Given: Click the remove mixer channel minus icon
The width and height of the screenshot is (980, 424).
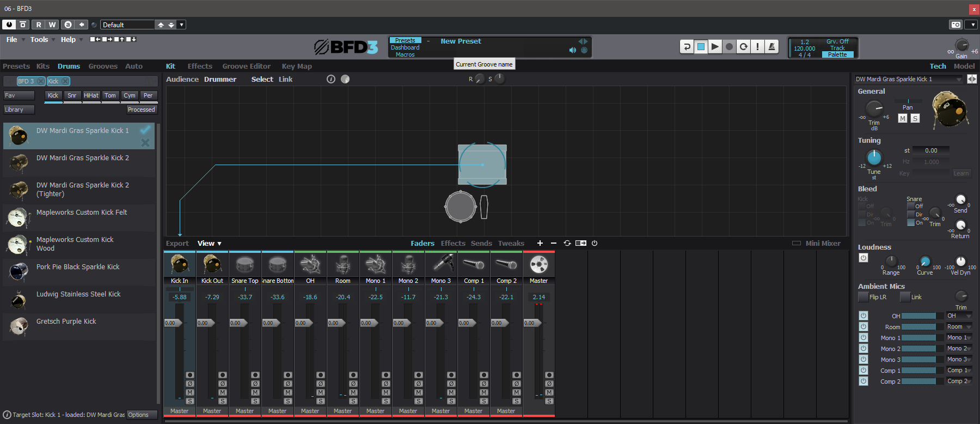Looking at the screenshot, I should pos(554,243).
